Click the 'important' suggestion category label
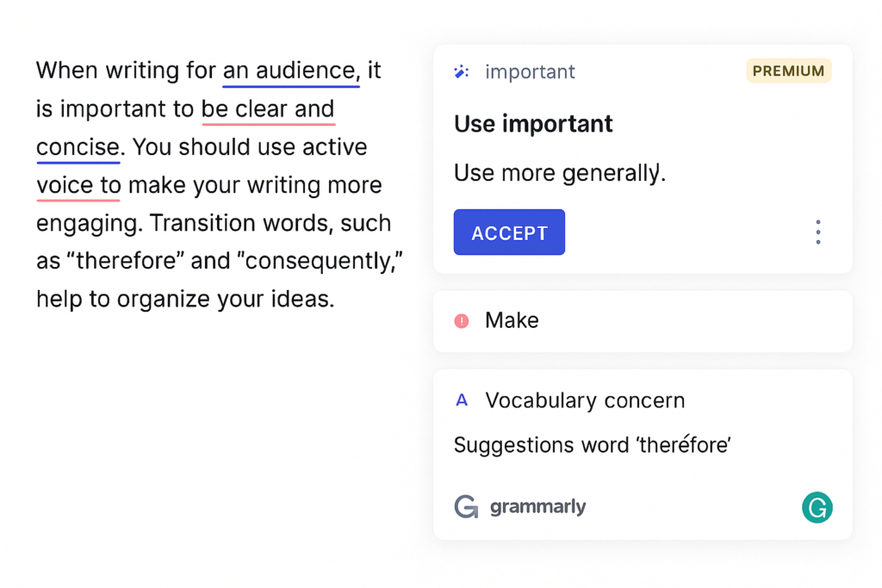The height and width of the screenshot is (588, 882). (530, 71)
